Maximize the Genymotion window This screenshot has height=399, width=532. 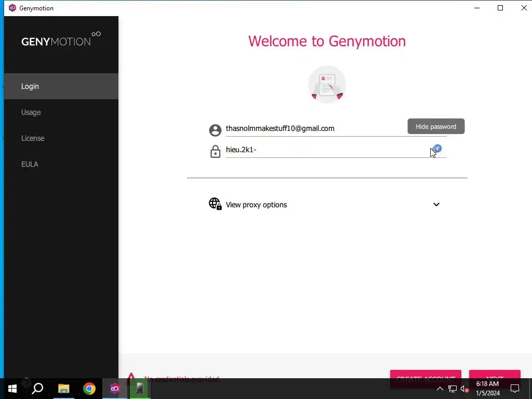click(x=500, y=8)
